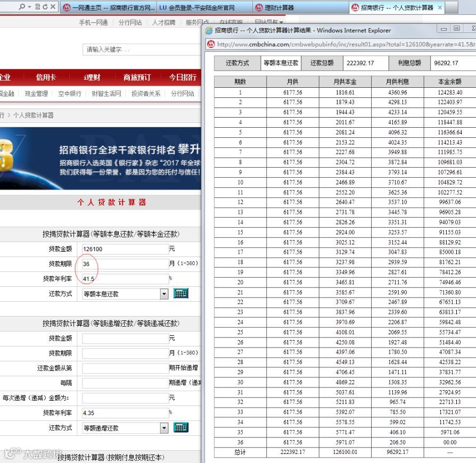
Task: Click the search magnifier icon in browser toolbar
Action: coord(21,6)
